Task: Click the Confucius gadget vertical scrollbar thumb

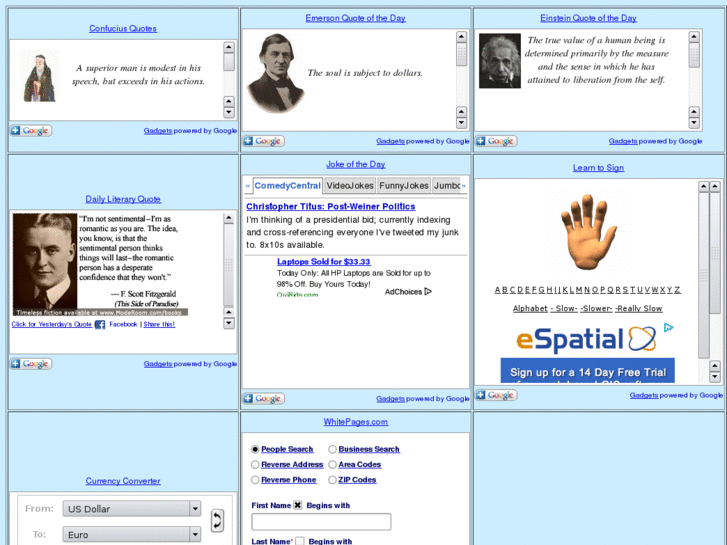Action: [229, 62]
